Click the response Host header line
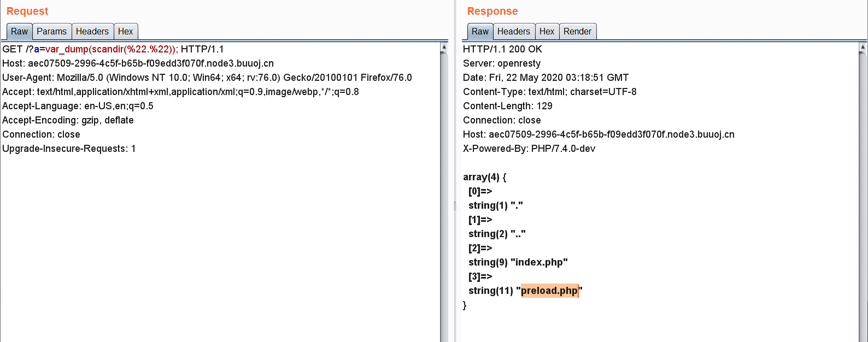Screen dimensions: 868x342 click(599, 134)
